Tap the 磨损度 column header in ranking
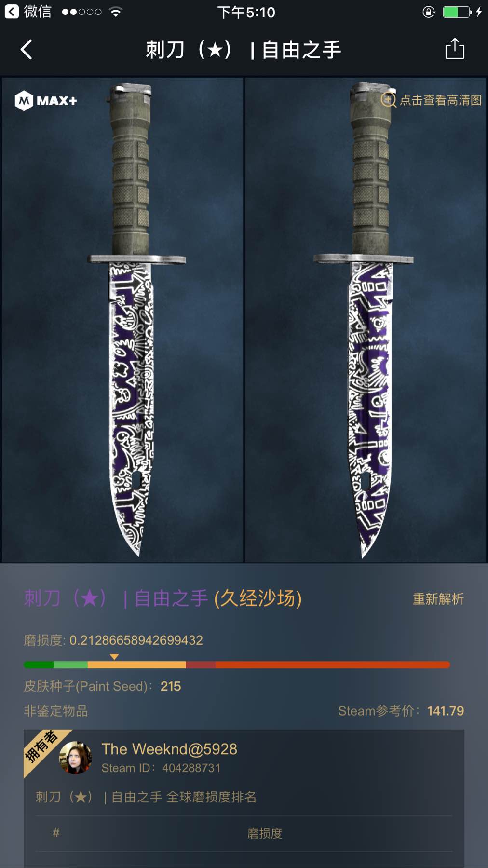 tap(265, 833)
